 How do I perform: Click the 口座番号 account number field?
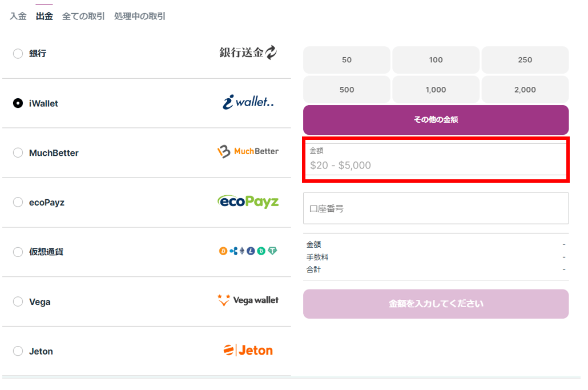(436, 208)
